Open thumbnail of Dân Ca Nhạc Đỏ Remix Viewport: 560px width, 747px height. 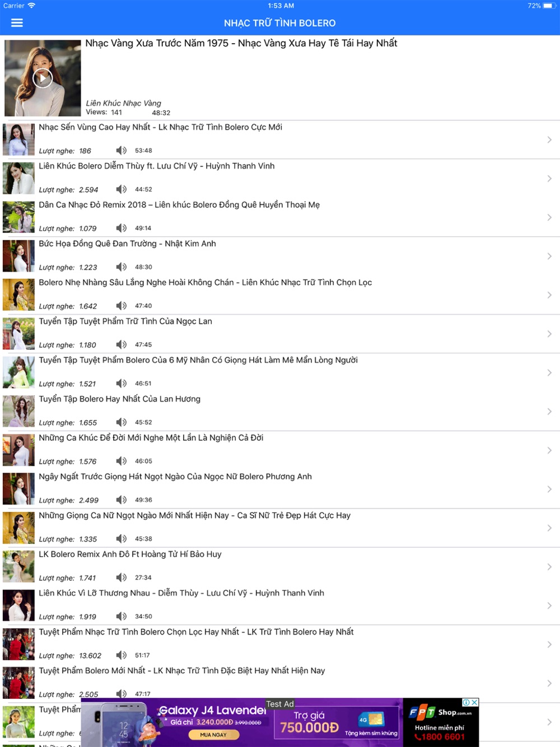tap(18, 217)
